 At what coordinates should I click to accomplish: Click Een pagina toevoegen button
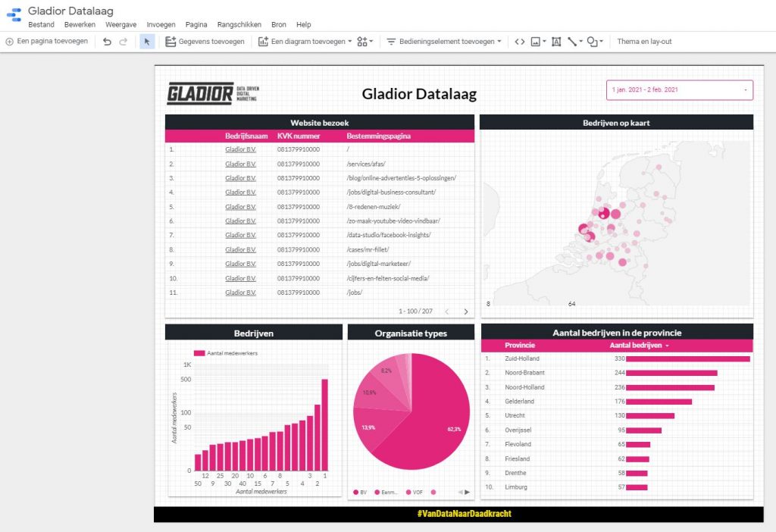(47, 42)
